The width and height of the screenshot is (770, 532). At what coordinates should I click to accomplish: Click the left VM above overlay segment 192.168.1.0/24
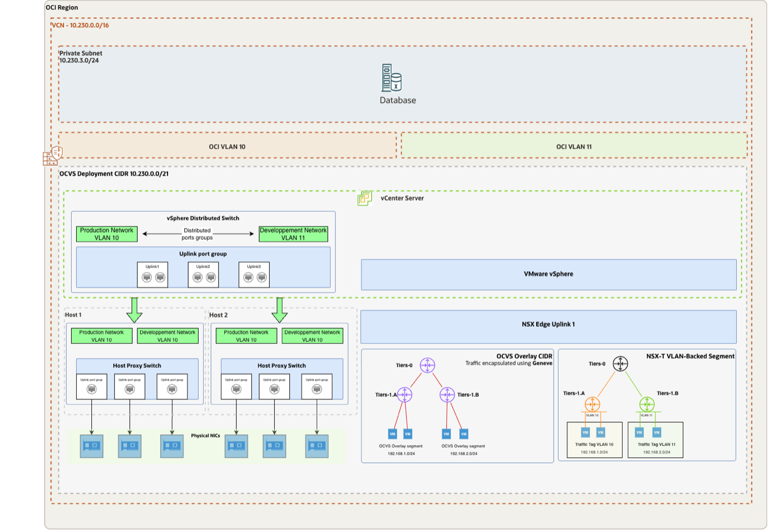(x=393, y=434)
